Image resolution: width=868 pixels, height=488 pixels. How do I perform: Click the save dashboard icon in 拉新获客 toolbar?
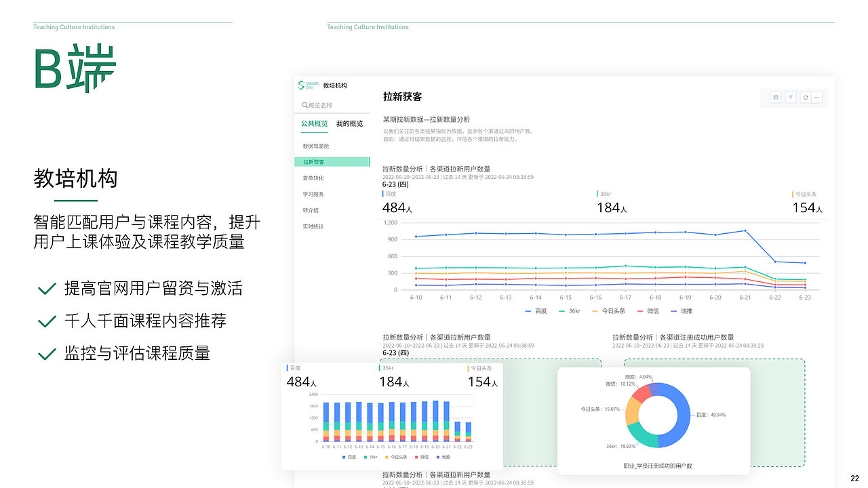point(776,98)
